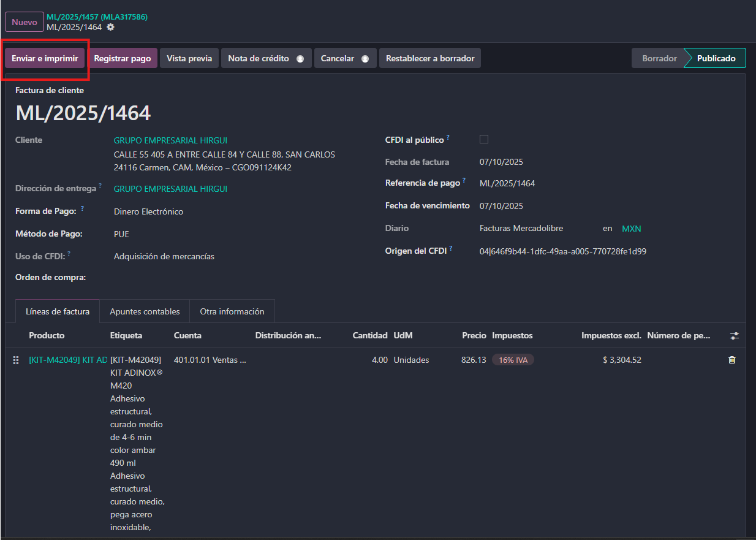
Task: Click help icon beside Referencia de pago
Action: tap(464, 181)
